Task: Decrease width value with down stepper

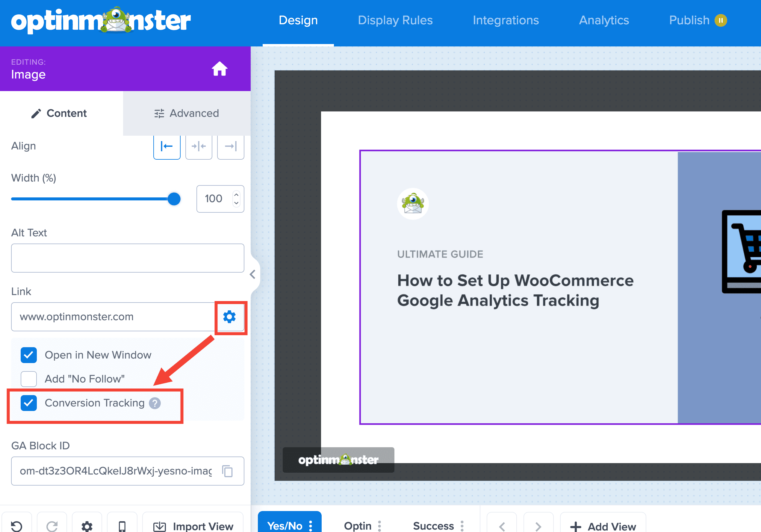Action: [x=236, y=202]
